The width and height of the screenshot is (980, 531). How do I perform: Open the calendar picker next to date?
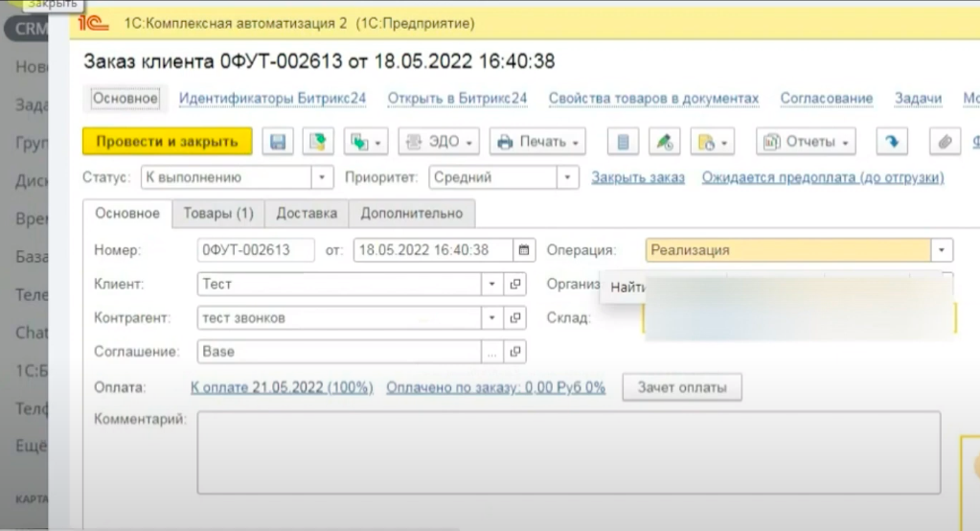524,250
